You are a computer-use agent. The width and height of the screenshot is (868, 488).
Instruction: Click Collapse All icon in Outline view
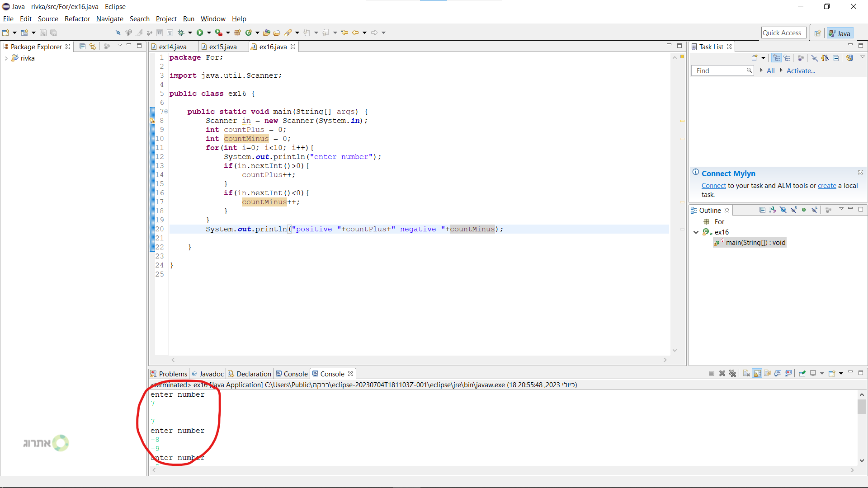[762, 210]
